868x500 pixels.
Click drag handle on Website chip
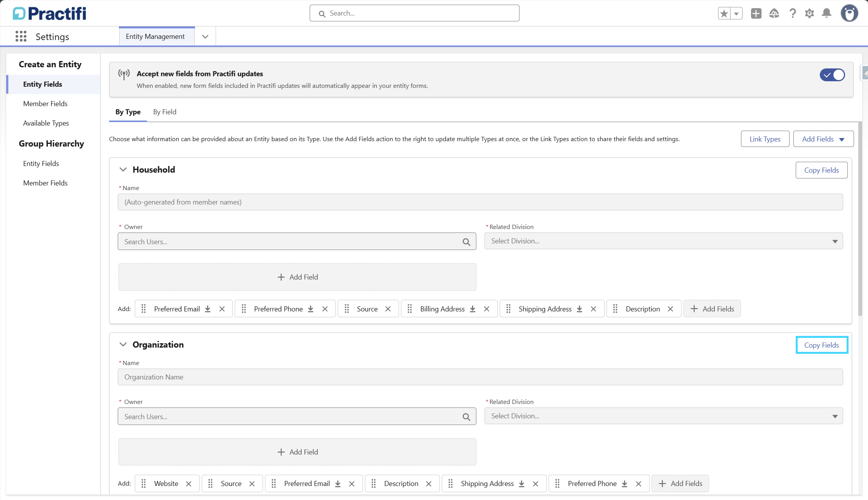coord(144,484)
